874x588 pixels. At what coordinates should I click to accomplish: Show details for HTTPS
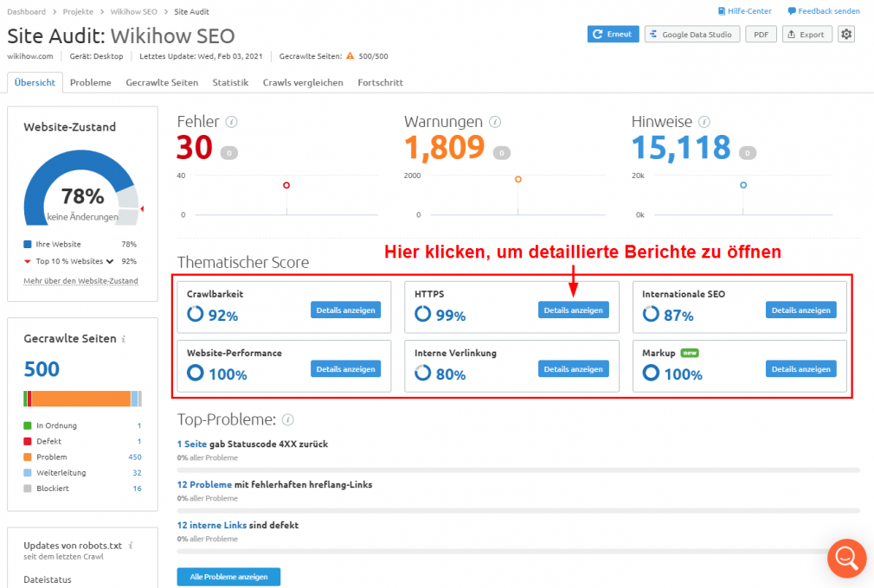[573, 310]
